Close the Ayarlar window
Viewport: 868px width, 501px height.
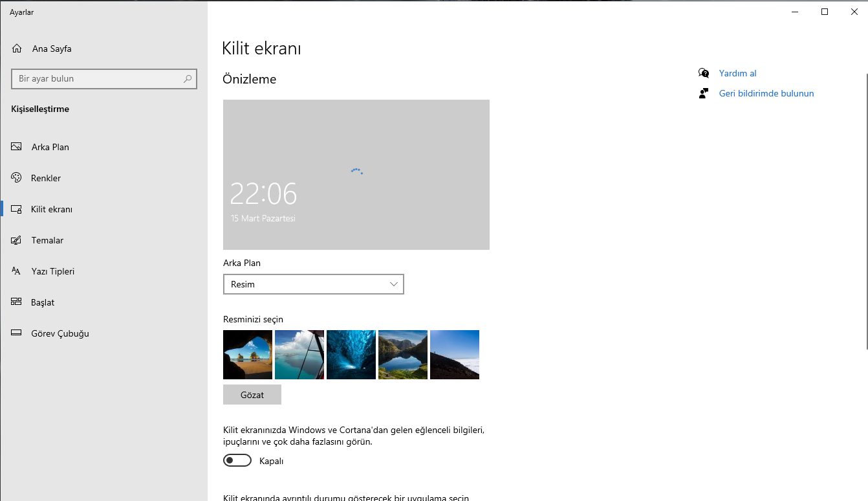(x=854, y=12)
